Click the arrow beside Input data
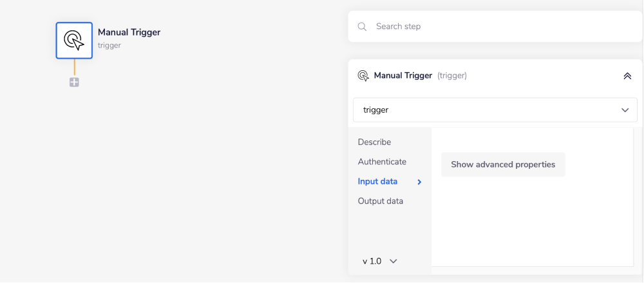644x283 pixels. click(x=419, y=182)
